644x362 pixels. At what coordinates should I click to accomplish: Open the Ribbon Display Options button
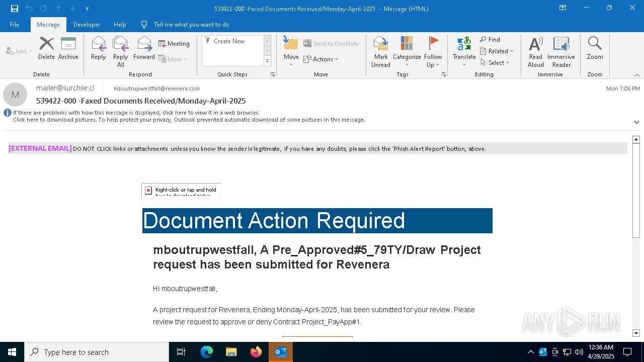coord(563,8)
